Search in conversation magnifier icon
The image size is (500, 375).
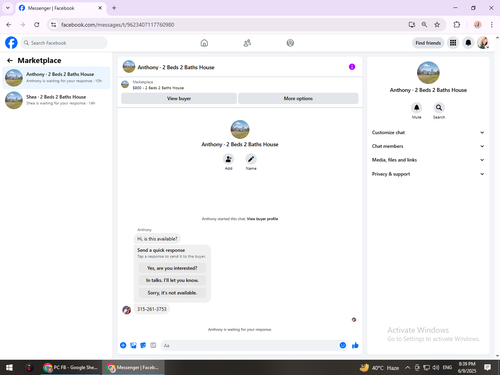tap(439, 108)
